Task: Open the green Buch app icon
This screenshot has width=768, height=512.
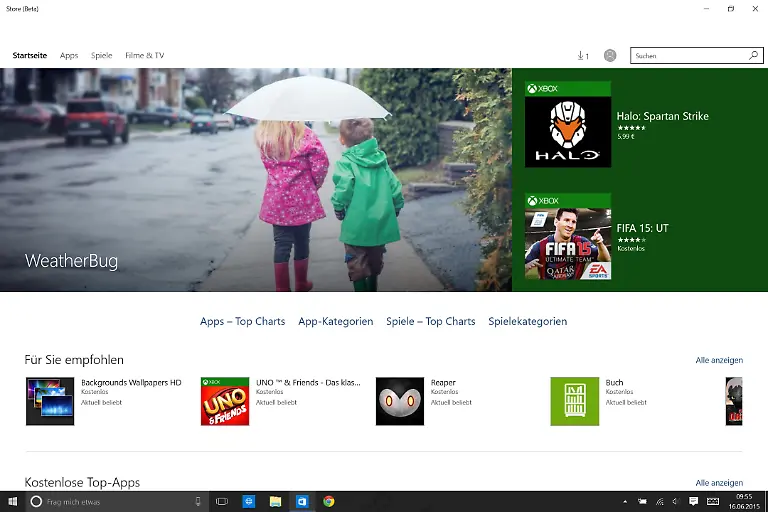Action: tap(575, 401)
